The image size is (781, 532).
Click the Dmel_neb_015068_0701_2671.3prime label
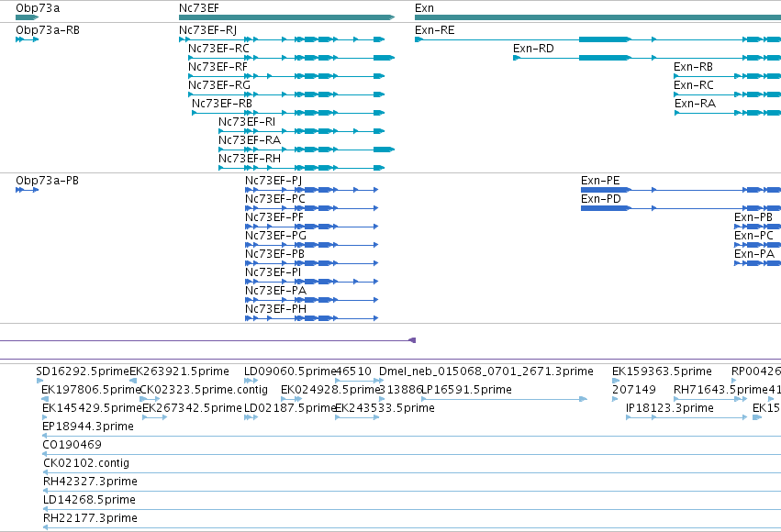pyautogui.click(x=486, y=371)
